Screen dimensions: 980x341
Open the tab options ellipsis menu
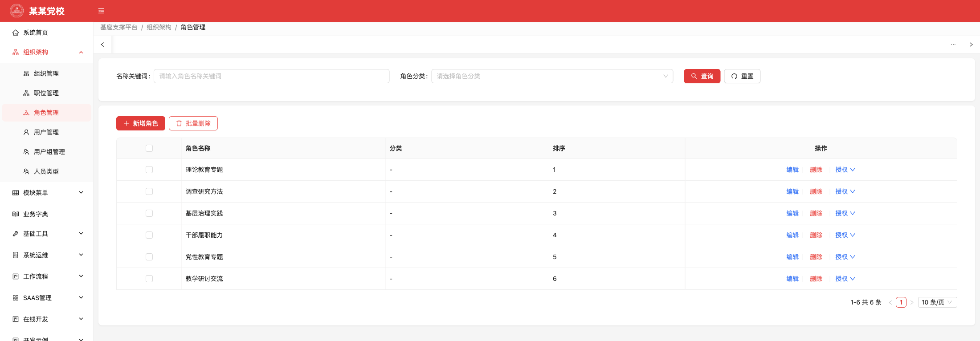(x=953, y=45)
